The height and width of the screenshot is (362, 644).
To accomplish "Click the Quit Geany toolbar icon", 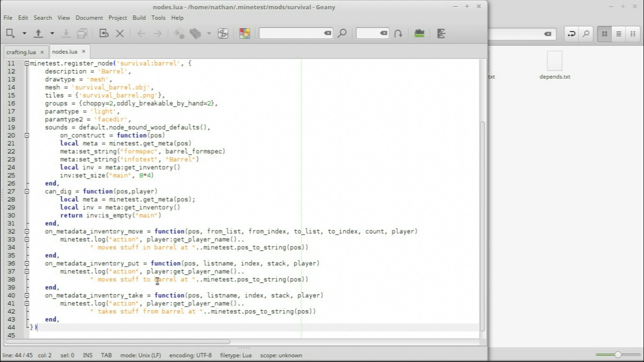I will [x=441, y=33].
